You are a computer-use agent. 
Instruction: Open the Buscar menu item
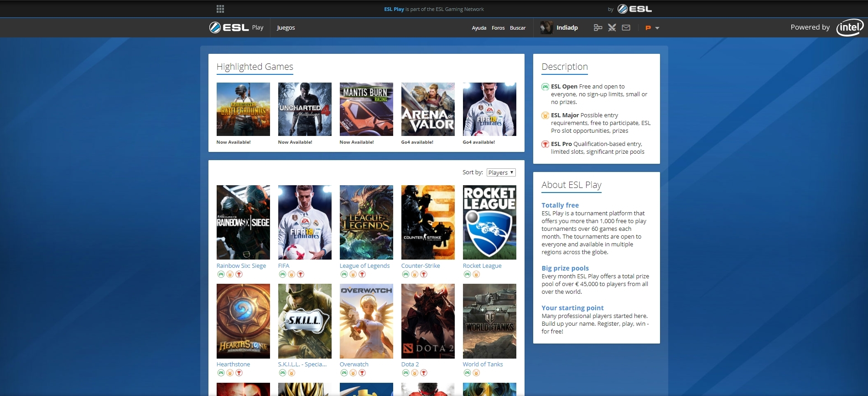(518, 28)
